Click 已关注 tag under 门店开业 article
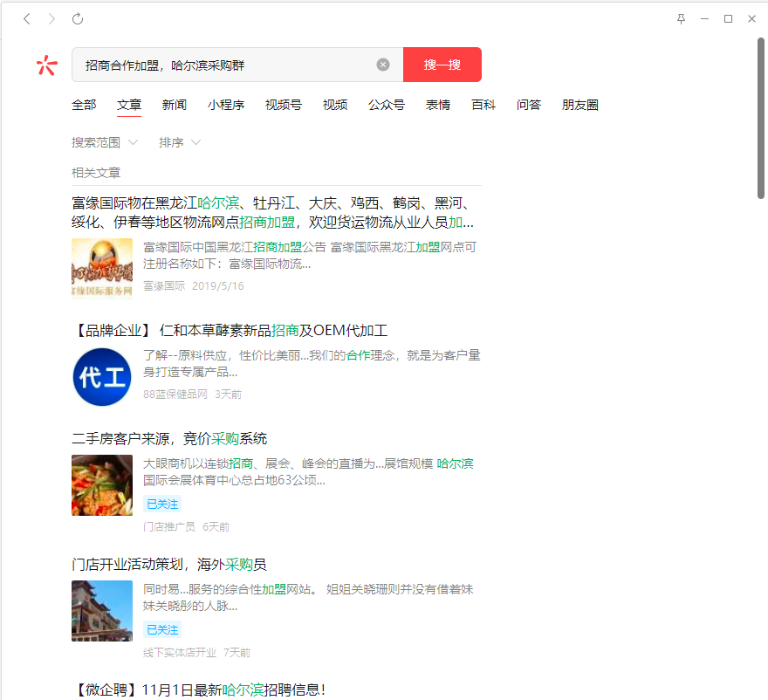The image size is (768, 700). pos(162,629)
